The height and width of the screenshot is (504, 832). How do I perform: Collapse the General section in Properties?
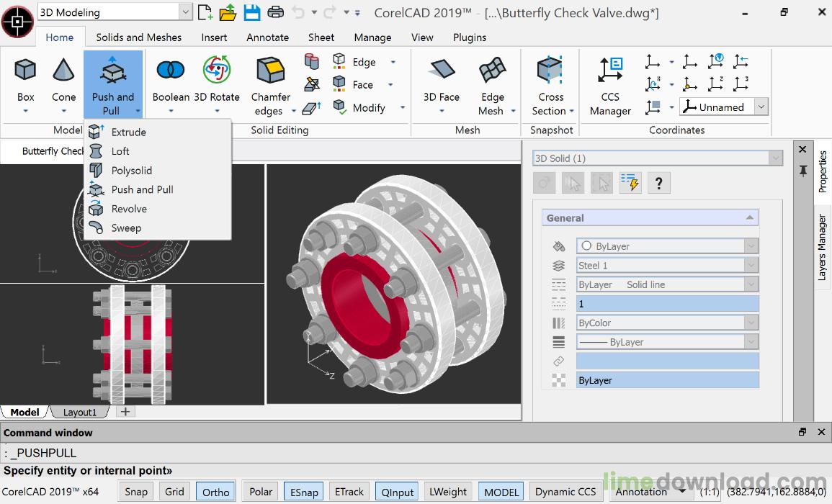click(x=749, y=217)
